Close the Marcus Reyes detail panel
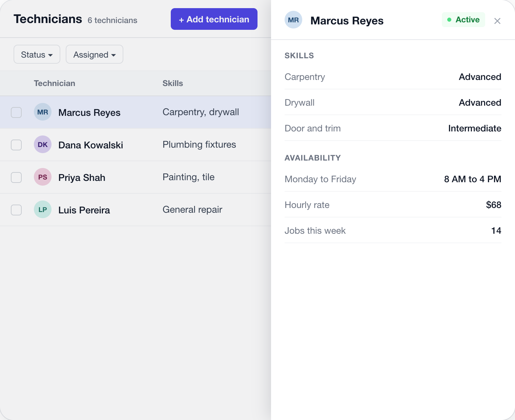Image resolution: width=515 pixels, height=420 pixels. click(497, 21)
